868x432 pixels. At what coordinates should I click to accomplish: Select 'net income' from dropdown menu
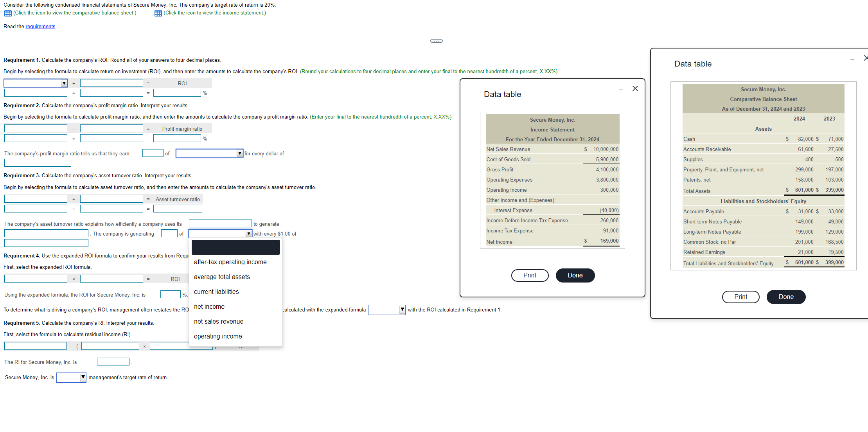[x=209, y=306]
